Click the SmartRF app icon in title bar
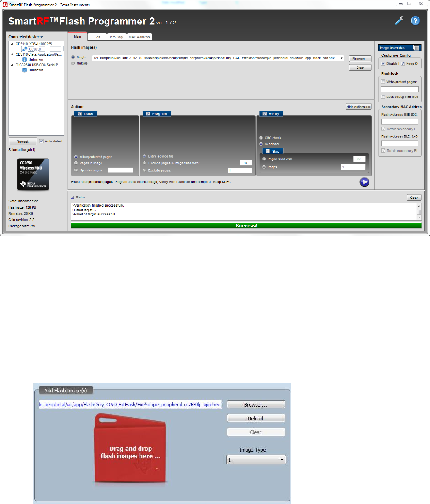This screenshot has height=504, width=430. click(5, 5)
